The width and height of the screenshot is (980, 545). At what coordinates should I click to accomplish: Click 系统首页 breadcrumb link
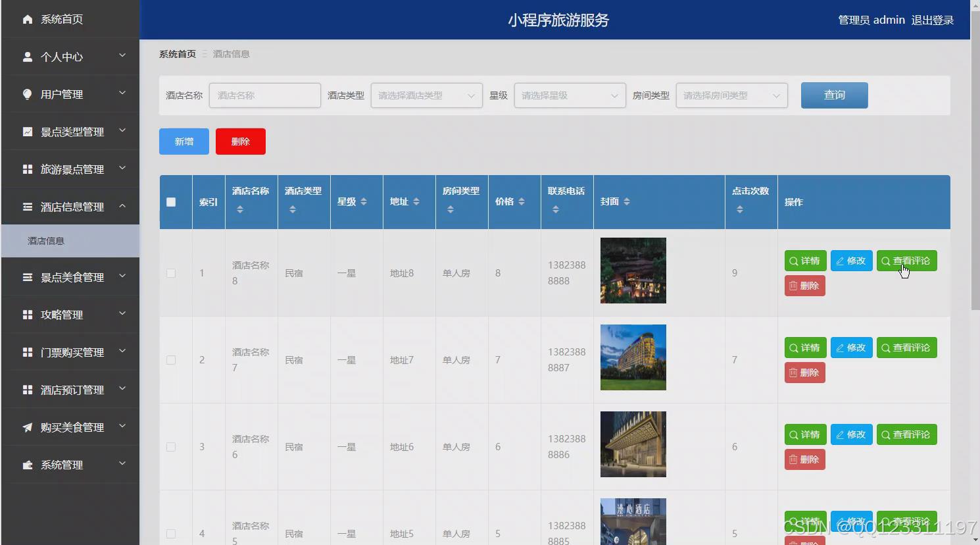point(178,54)
